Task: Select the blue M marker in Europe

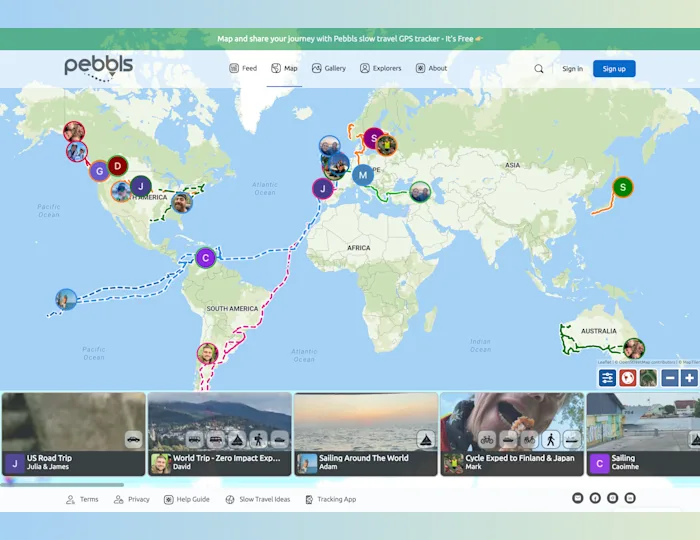Action: click(363, 175)
